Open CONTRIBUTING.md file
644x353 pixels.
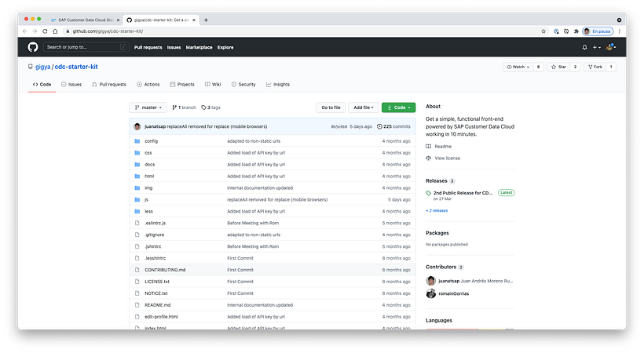click(x=165, y=270)
